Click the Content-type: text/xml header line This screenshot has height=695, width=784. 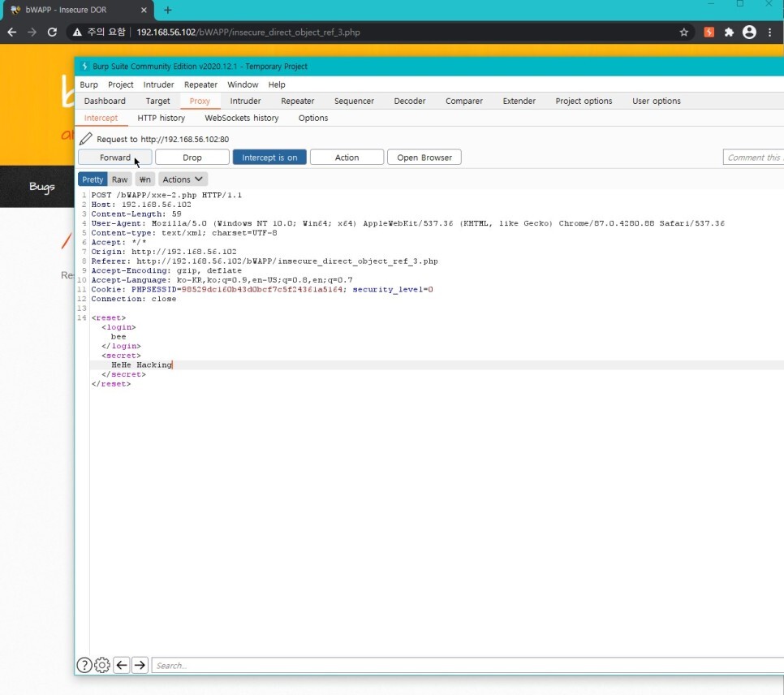(184, 233)
